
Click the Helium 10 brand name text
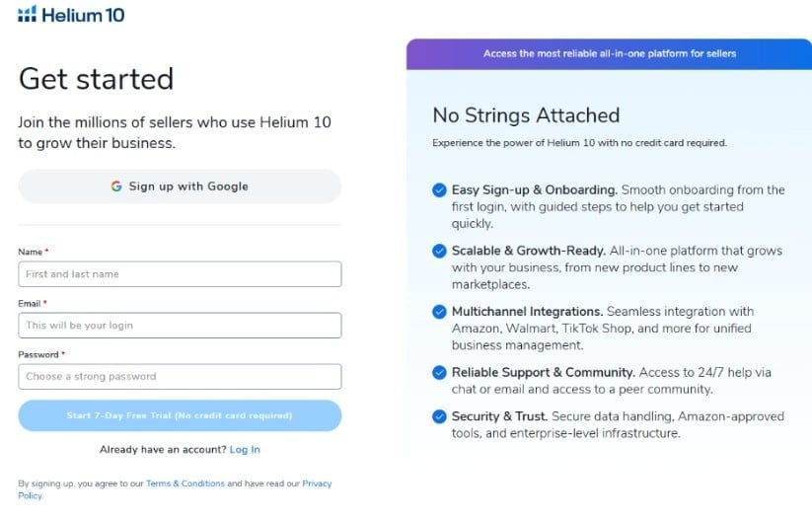(83, 15)
